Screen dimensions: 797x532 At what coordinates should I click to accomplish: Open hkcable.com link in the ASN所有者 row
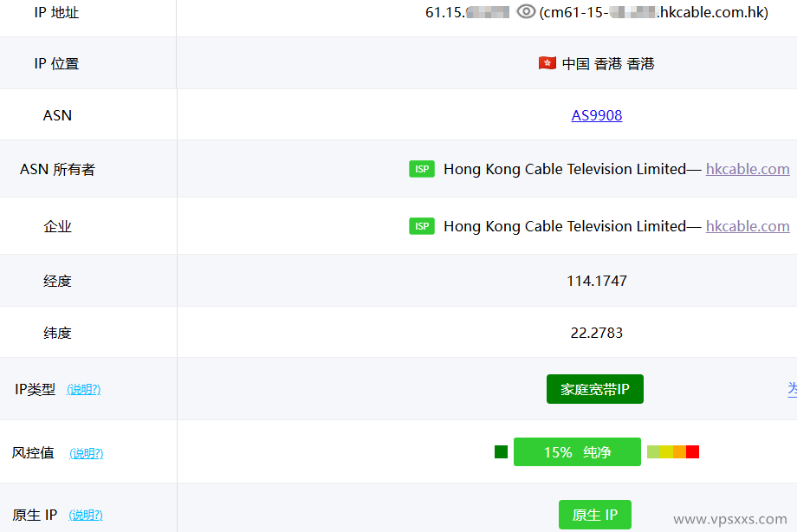(747, 169)
